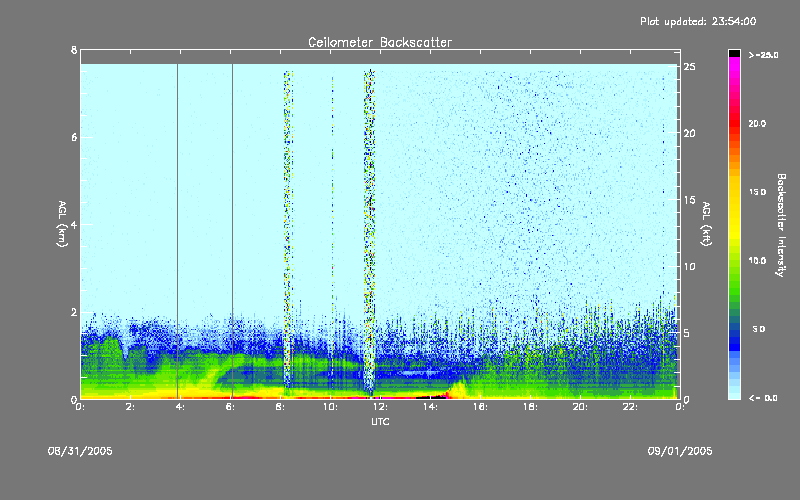Click the 25 tick on the kft axis
Image resolution: width=800 pixels, height=500 pixels.
[x=689, y=67]
